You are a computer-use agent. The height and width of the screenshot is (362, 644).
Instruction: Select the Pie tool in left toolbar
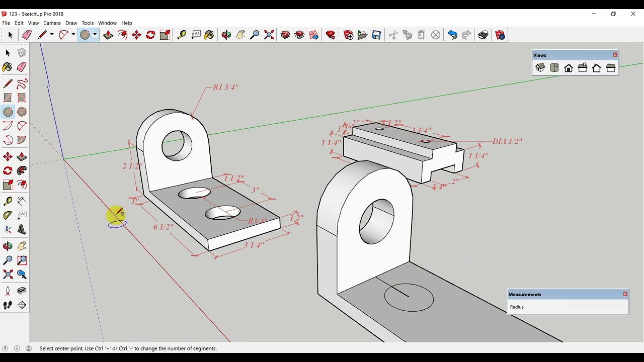(22, 140)
